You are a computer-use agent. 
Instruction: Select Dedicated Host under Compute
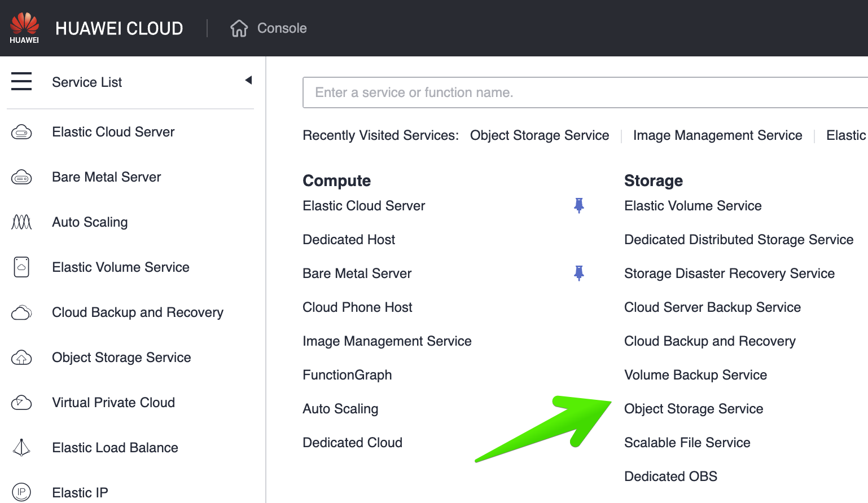(x=349, y=240)
